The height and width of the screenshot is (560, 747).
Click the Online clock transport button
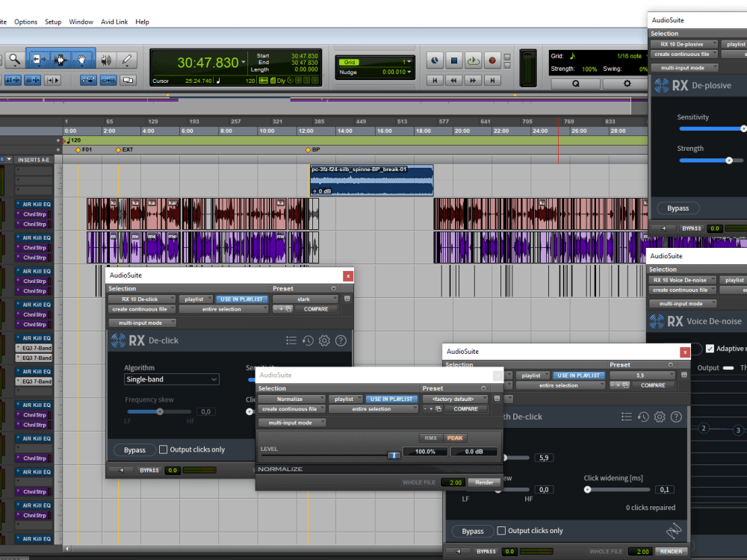(x=435, y=60)
